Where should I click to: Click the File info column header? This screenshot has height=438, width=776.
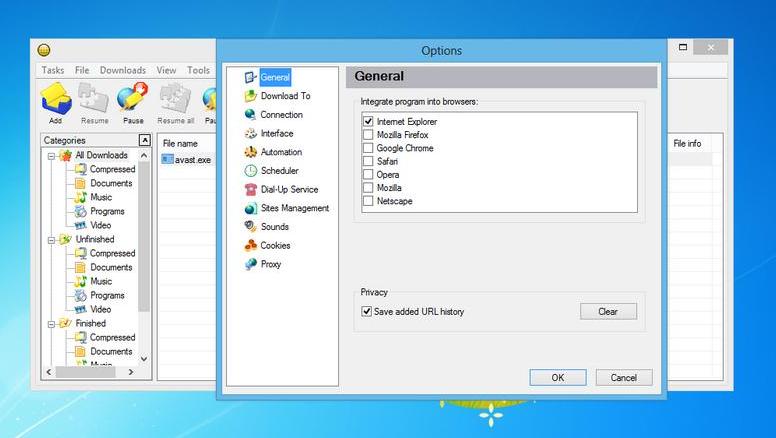click(687, 144)
